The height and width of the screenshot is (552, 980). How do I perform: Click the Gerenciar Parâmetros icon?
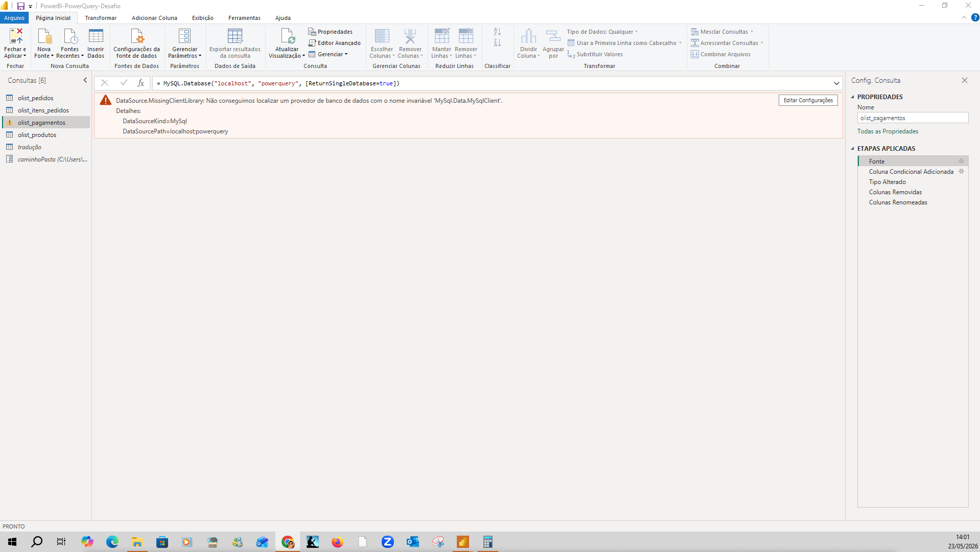click(x=184, y=36)
